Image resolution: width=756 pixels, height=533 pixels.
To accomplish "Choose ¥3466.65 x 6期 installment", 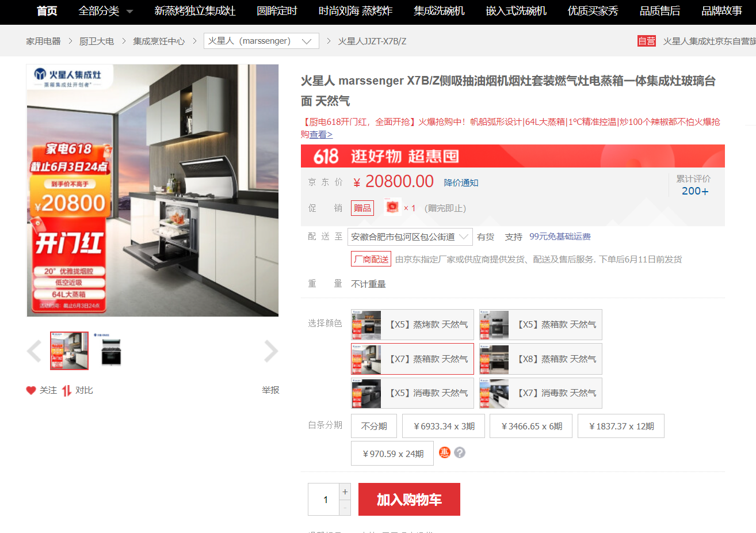I will [531, 426].
